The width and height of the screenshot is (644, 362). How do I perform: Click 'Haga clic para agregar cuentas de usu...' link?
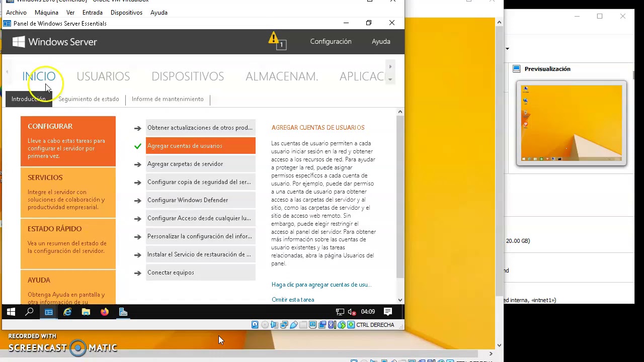click(321, 285)
